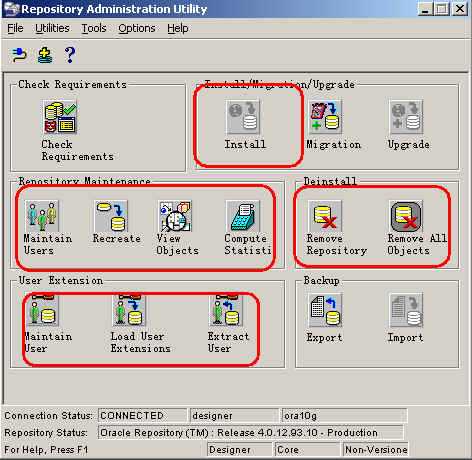Click the Upgrade icon
Viewport: 472px width, 460px height.
pyautogui.click(x=406, y=117)
